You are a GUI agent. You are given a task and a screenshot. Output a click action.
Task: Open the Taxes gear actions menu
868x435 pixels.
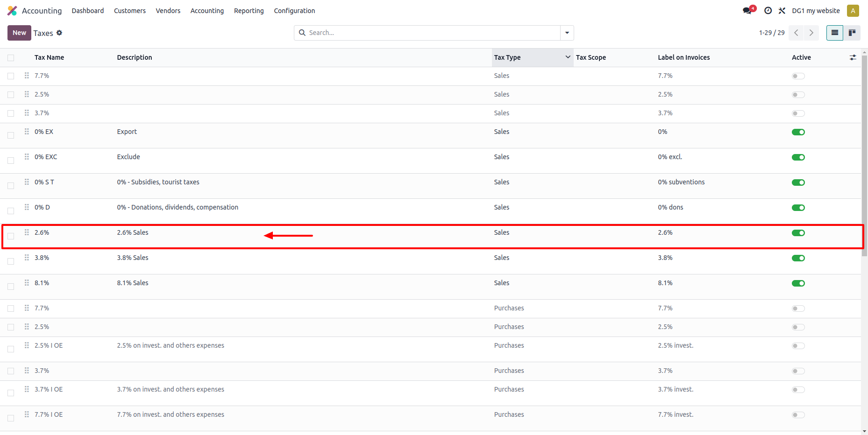click(x=59, y=33)
